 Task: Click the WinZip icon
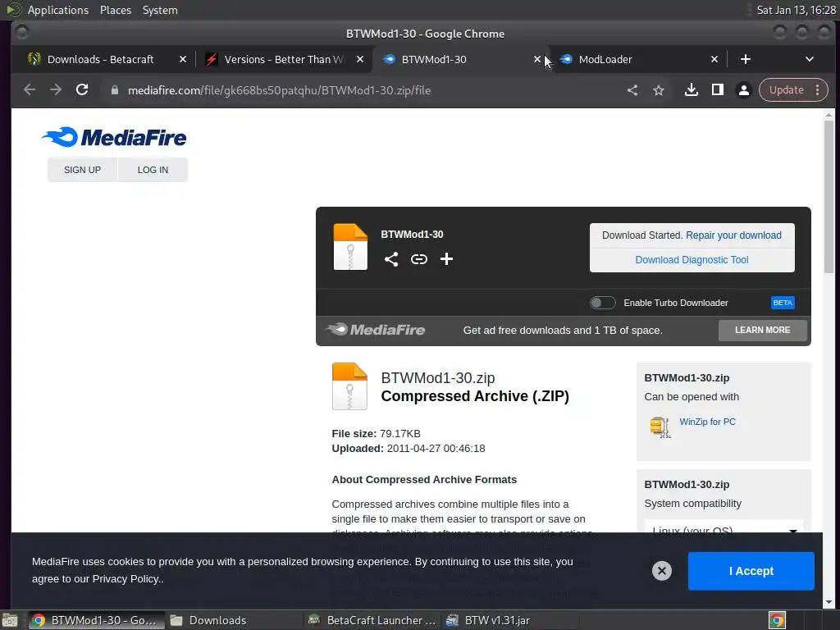[660, 427]
